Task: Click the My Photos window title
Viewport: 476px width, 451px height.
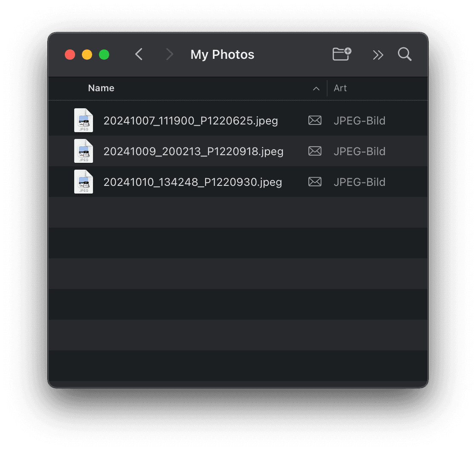Action: pyautogui.click(x=222, y=55)
